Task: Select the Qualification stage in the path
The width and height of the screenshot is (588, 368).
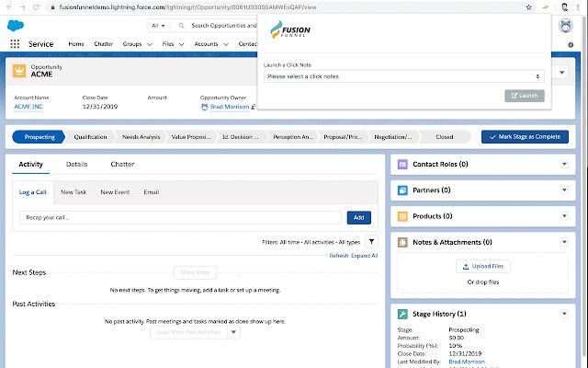Action: tap(90, 137)
